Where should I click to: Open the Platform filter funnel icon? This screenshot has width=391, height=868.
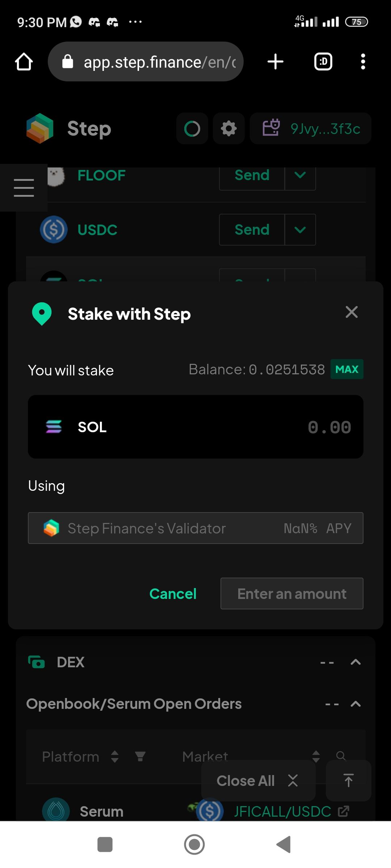(140, 756)
